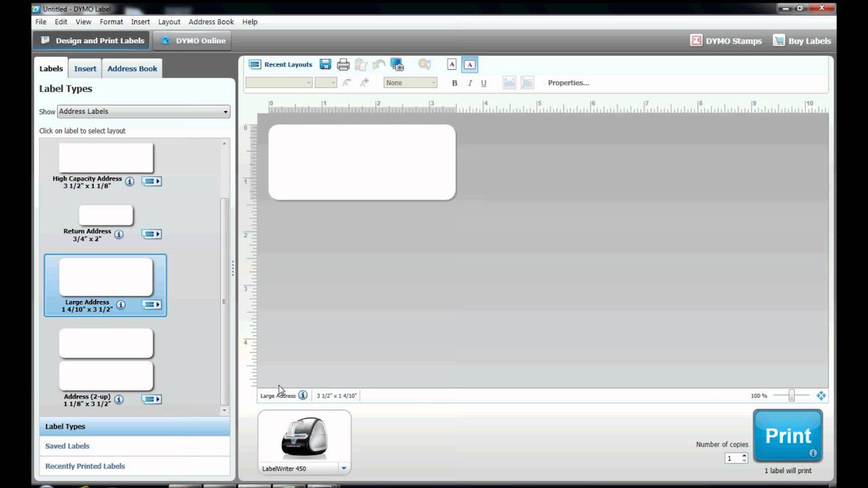Toggle Underline formatting
Viewport: 868px width, 488px height.
[x=484, y=83]
